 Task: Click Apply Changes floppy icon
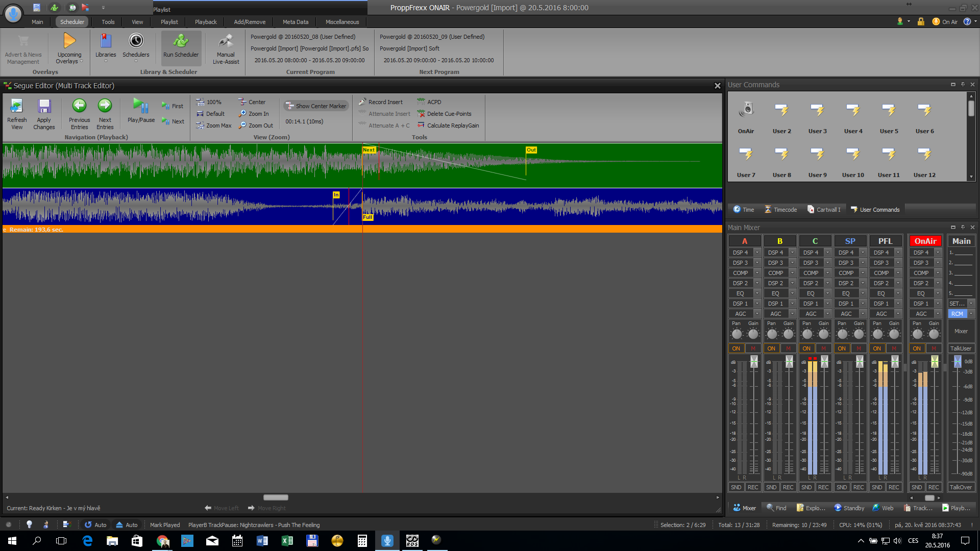click(x=44, y=106)
